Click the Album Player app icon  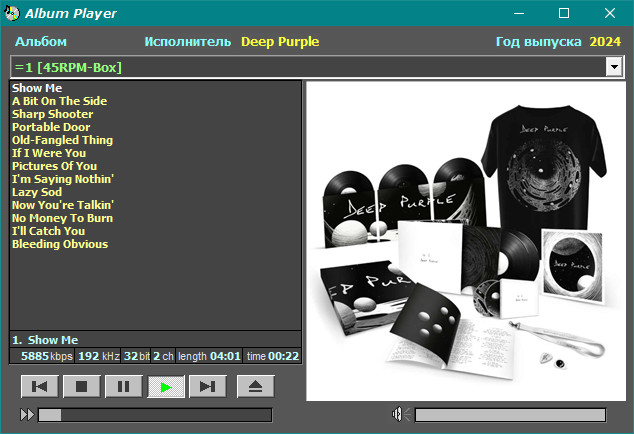pyautogui.click(x=12, y=13)
